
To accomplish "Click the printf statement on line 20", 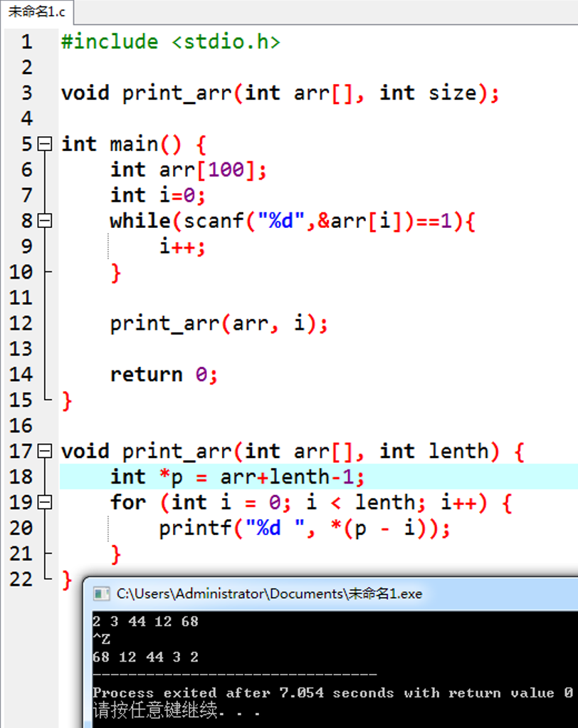I will [x=305, y=529].
